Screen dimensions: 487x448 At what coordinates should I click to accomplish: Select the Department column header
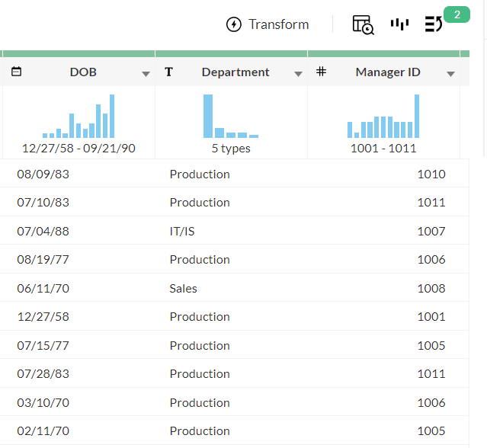point(235,72)
